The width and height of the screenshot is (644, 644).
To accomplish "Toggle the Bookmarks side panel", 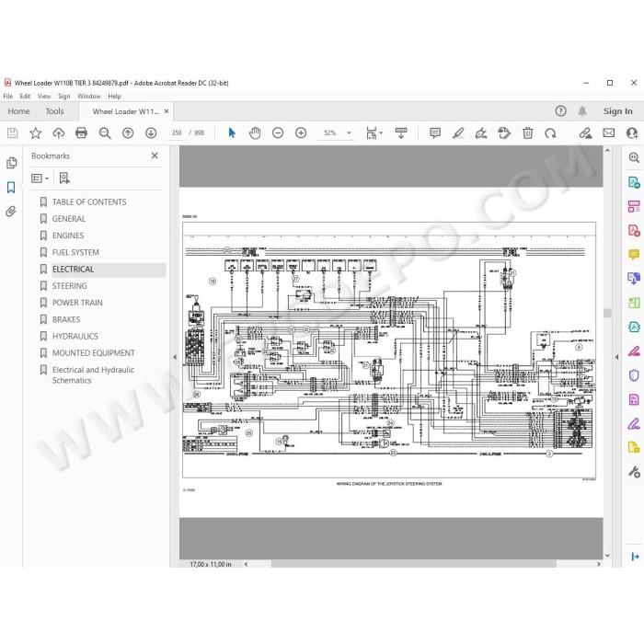I will (x=11, y=188).
